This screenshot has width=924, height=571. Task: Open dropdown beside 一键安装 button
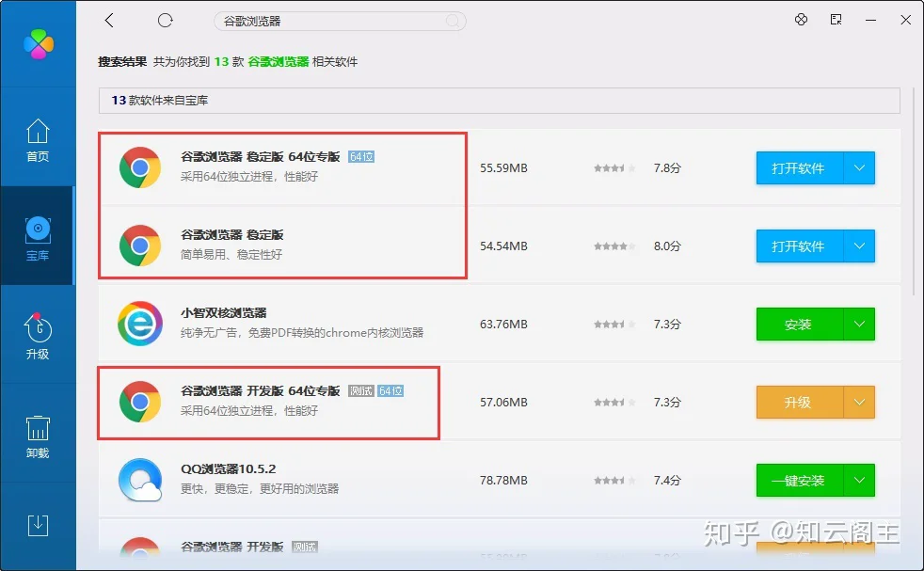coord(859,481)
